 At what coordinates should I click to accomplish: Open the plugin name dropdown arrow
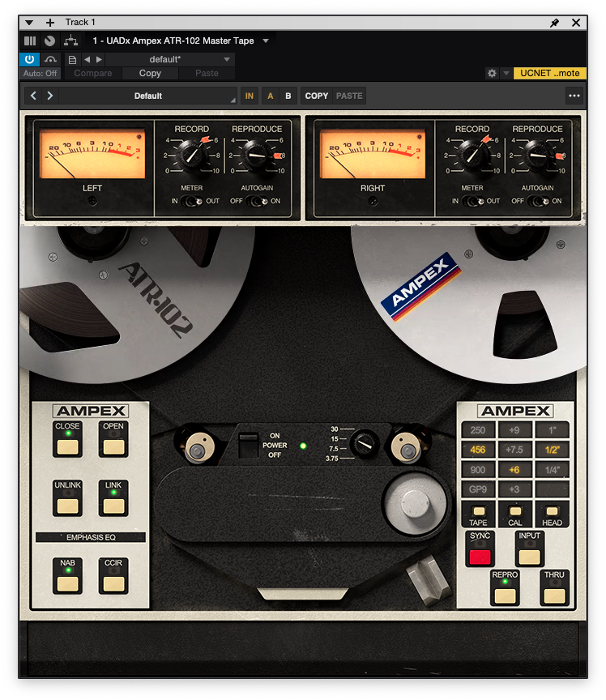coord(266,41)
